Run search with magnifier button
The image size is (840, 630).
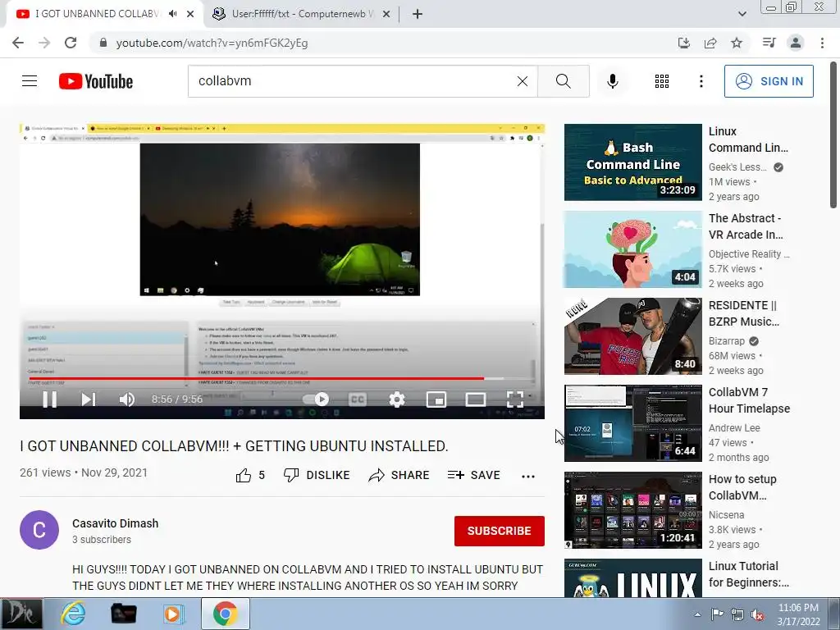coord(563,81)
